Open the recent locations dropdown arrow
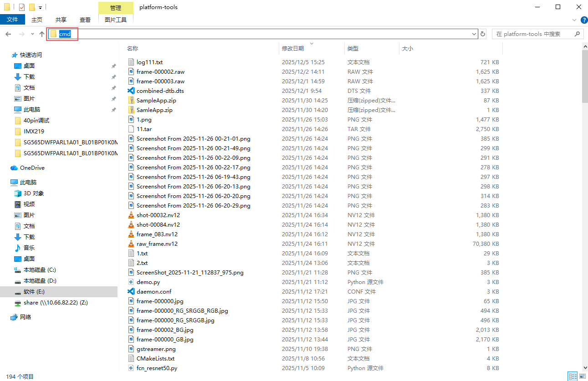The height and width of the screenshot is (381, 588). click(x=32, y=34)
